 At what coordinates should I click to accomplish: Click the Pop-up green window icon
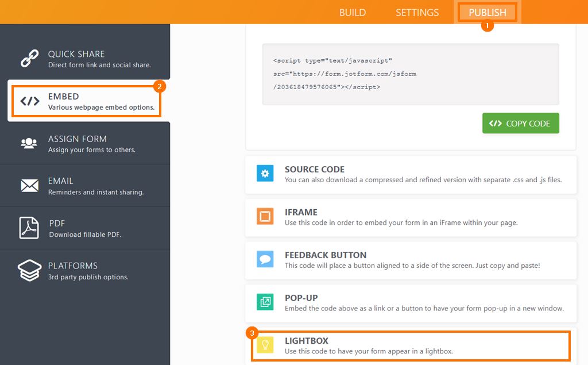[x=265, y=302]
